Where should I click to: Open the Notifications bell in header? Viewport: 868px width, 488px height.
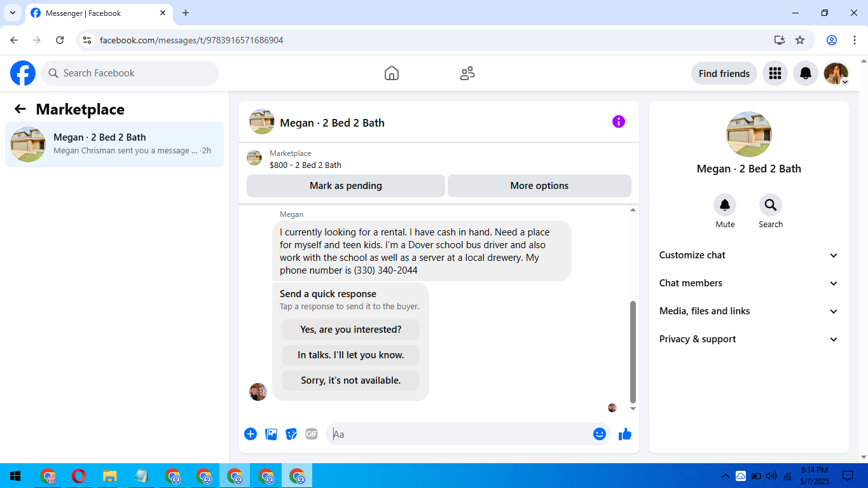pyautogui.click(x=806, y=73)
